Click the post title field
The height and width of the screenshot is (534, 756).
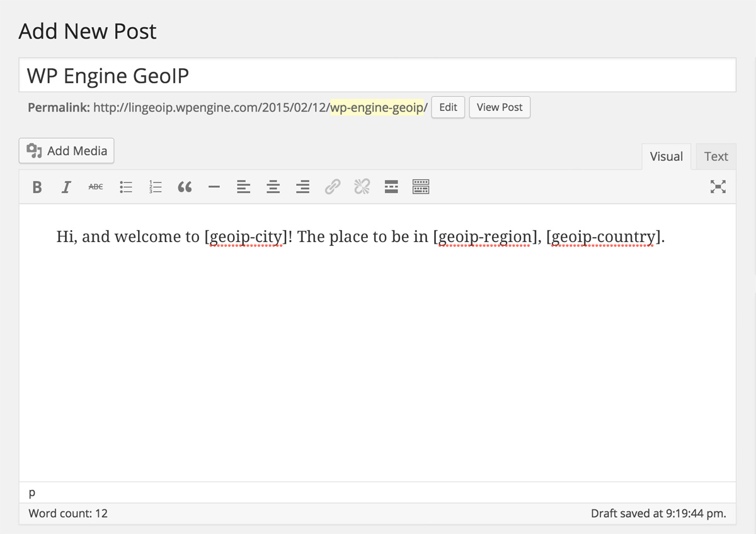377,75
